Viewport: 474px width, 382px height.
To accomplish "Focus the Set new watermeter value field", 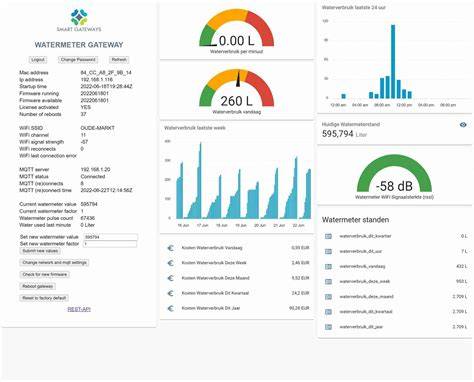I will 110,237.
